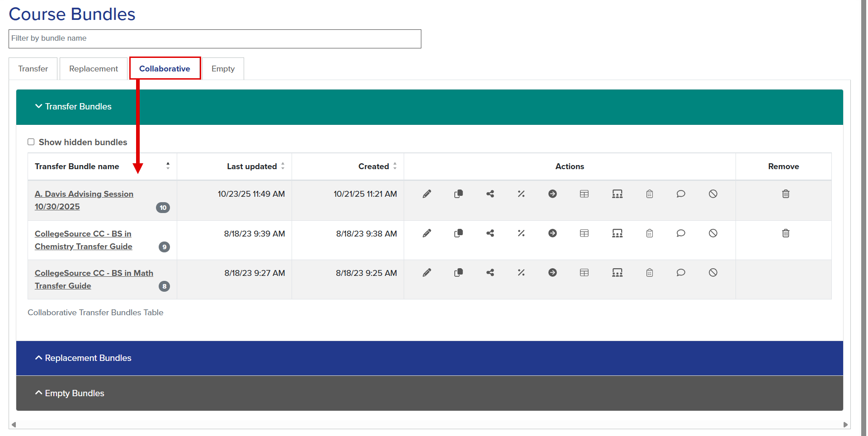Open the percent match tool for Chemistry bundle
Viewport: 868px width, 436px height.
(x=521, y=233)
